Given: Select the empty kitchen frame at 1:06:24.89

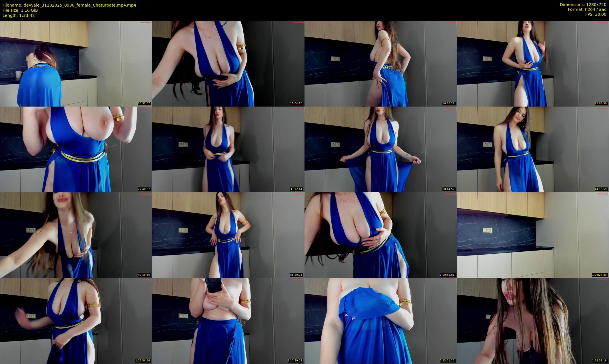Looking at the screenshot, I should coord(533,235).
